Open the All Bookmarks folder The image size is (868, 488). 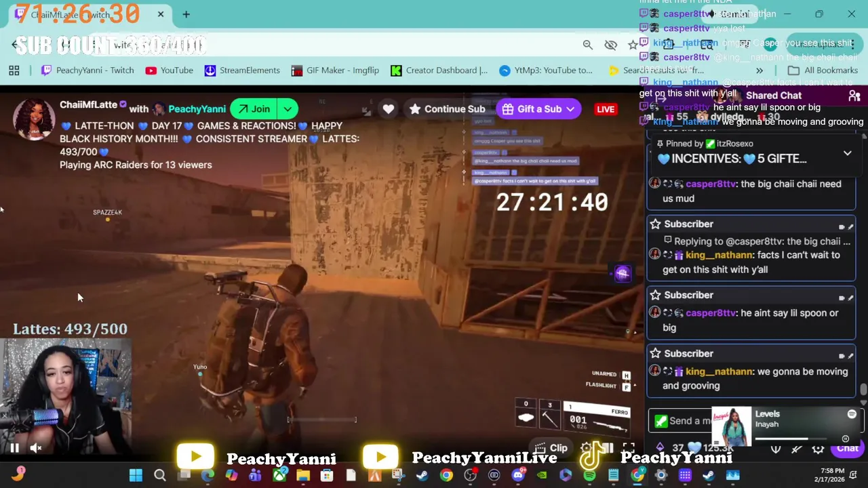coord(823,70)
